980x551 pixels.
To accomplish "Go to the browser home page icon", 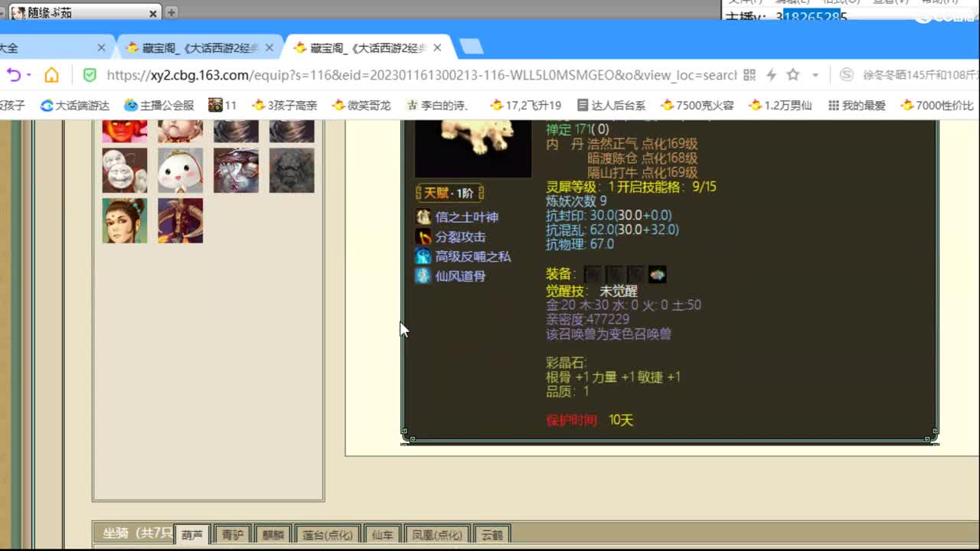I will (x=51, y=75).
